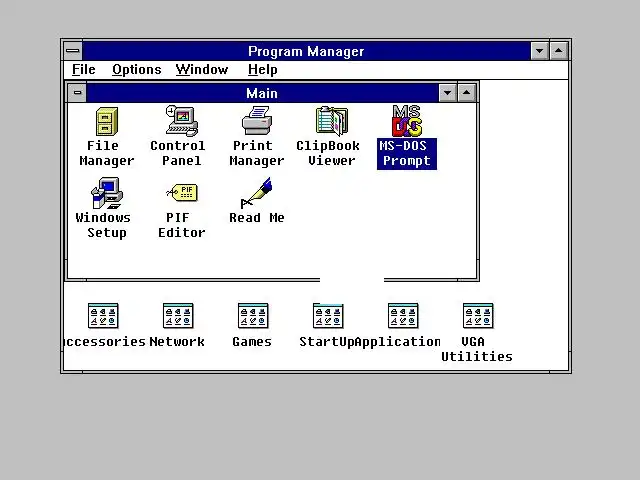The height and width of the screenshot is (480, 640).
Task: Click the 'Games' group label
Action: (252, 342)
